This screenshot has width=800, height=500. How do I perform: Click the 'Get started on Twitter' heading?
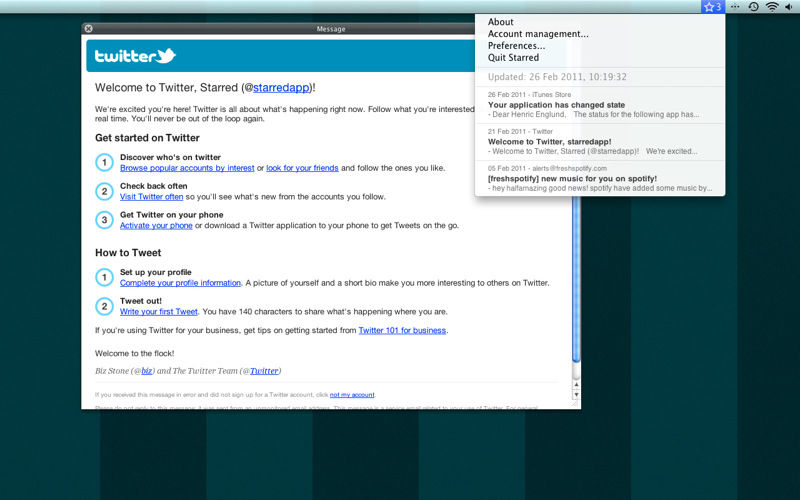[147, 138]
